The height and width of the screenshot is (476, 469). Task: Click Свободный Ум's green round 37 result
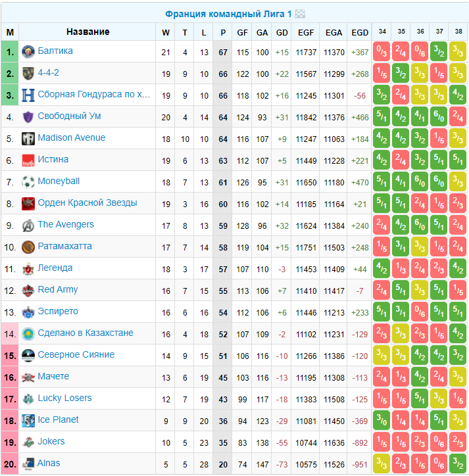point(439,116)
